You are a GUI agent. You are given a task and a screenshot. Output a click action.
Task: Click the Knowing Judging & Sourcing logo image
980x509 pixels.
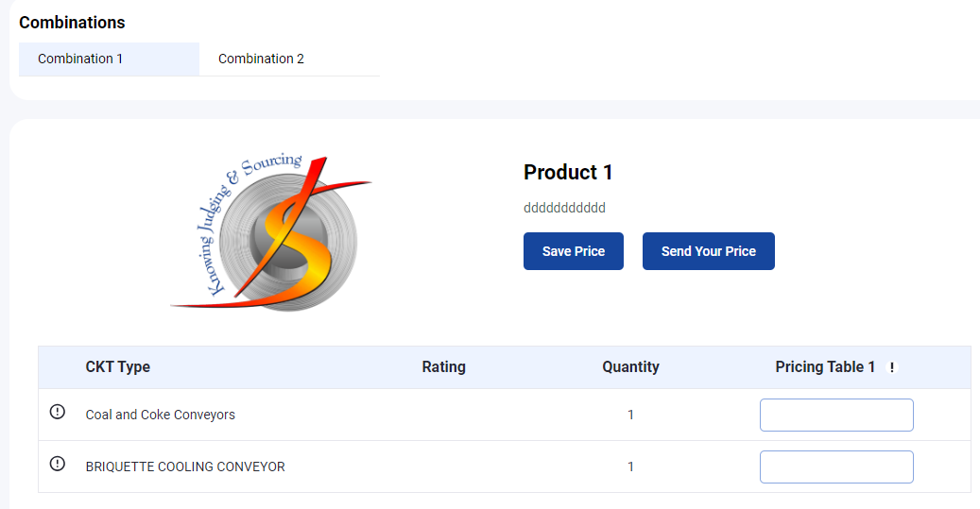pos(271,231)
